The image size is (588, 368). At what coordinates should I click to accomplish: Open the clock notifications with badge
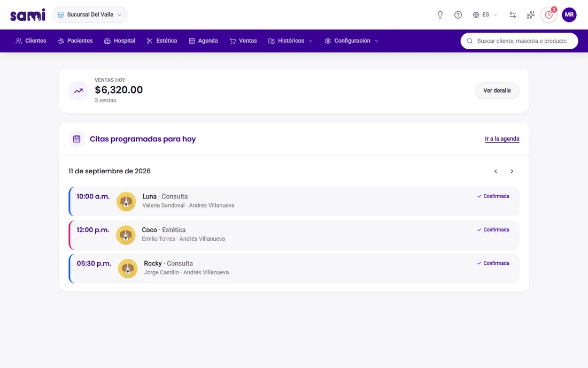click(548, 15)
